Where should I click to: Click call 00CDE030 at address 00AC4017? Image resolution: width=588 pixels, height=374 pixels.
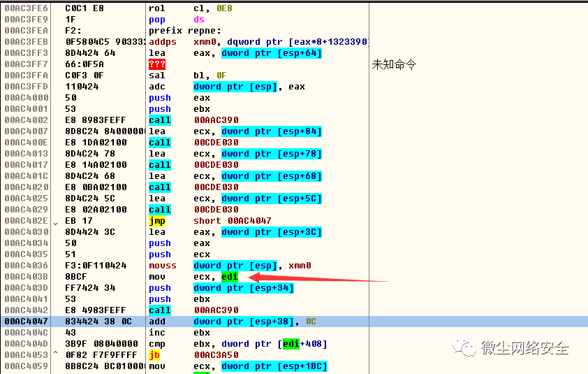[193, 165]
